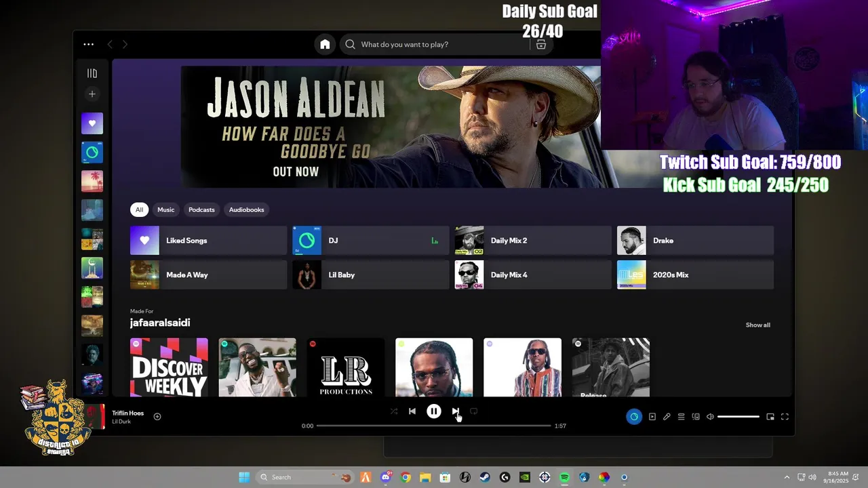Open the play queue icon

coord(682,417)
